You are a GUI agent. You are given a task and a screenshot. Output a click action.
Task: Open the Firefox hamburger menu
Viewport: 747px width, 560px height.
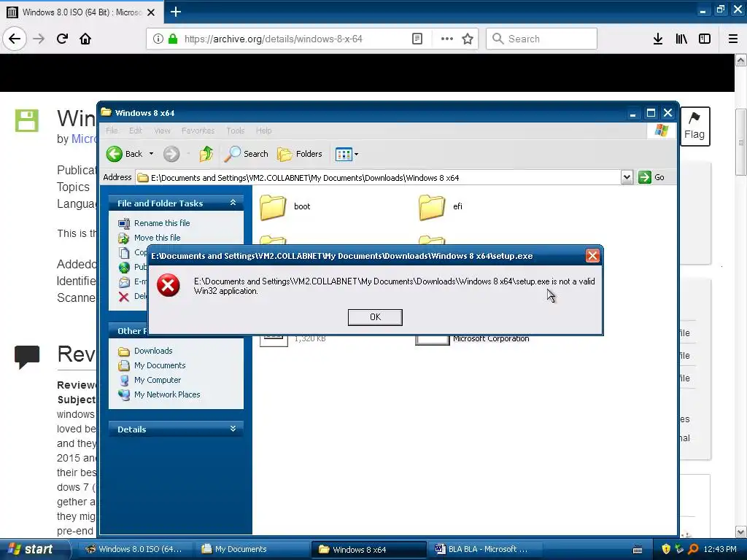(x=732, y=39)
